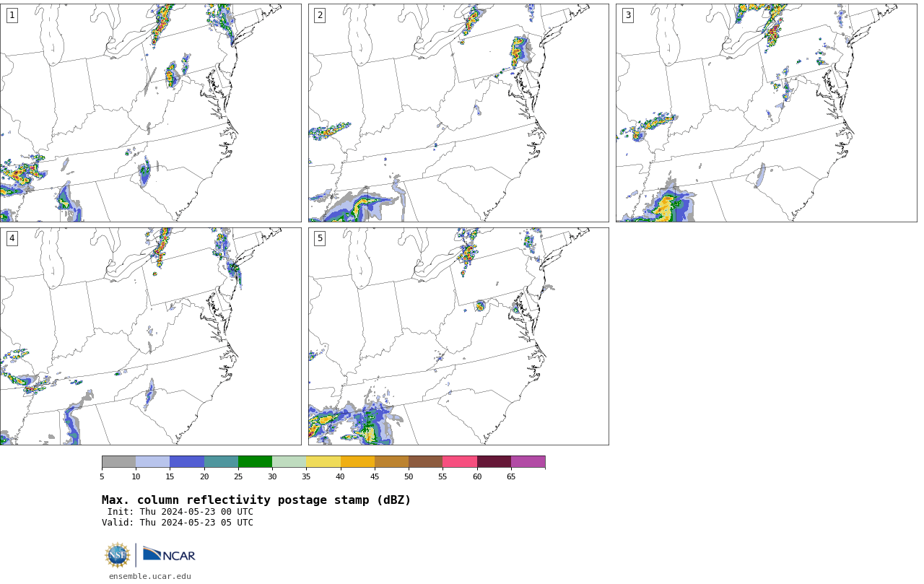
Task: Click the Max. column reflectivity title
Action: point(256,500)
